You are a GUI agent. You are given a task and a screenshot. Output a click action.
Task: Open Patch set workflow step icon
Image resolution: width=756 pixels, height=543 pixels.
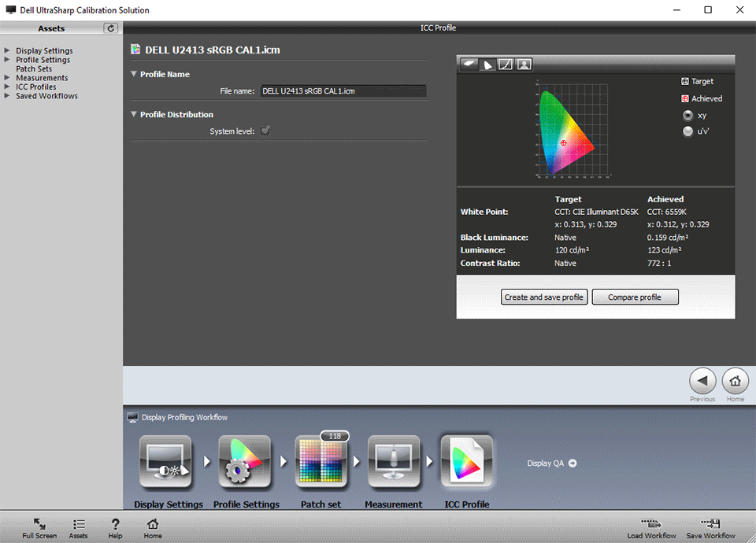point(321,462)
